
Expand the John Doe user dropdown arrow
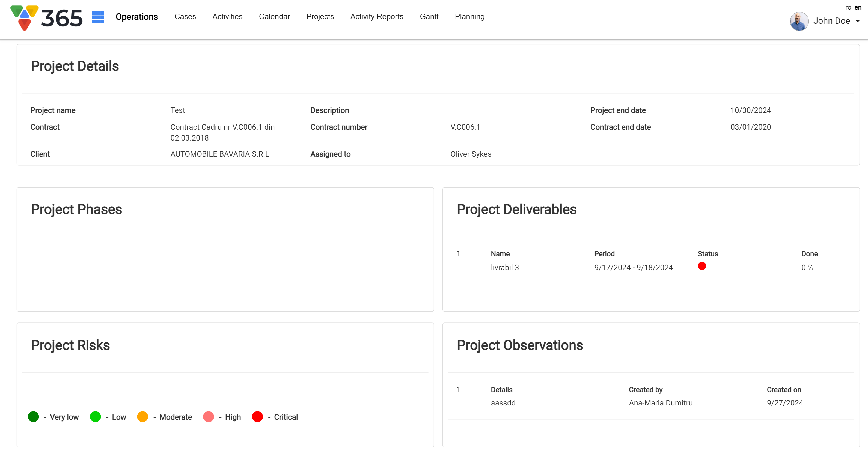858,21
